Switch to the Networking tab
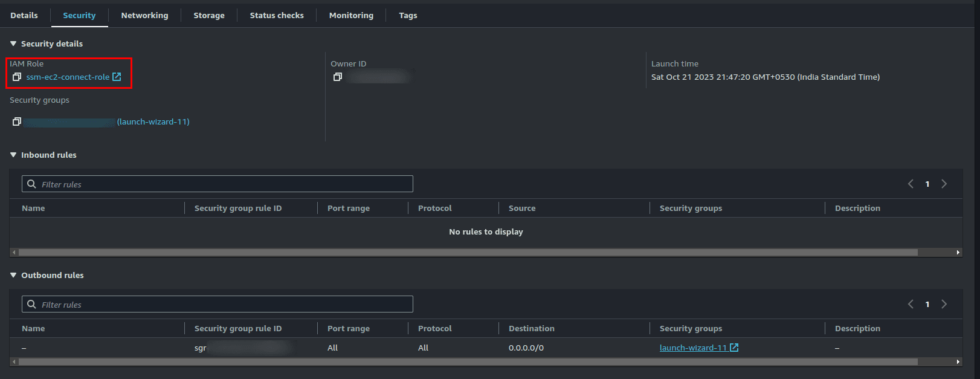The height and width of the screenshot is (379, 980). [x=144, y=15]
